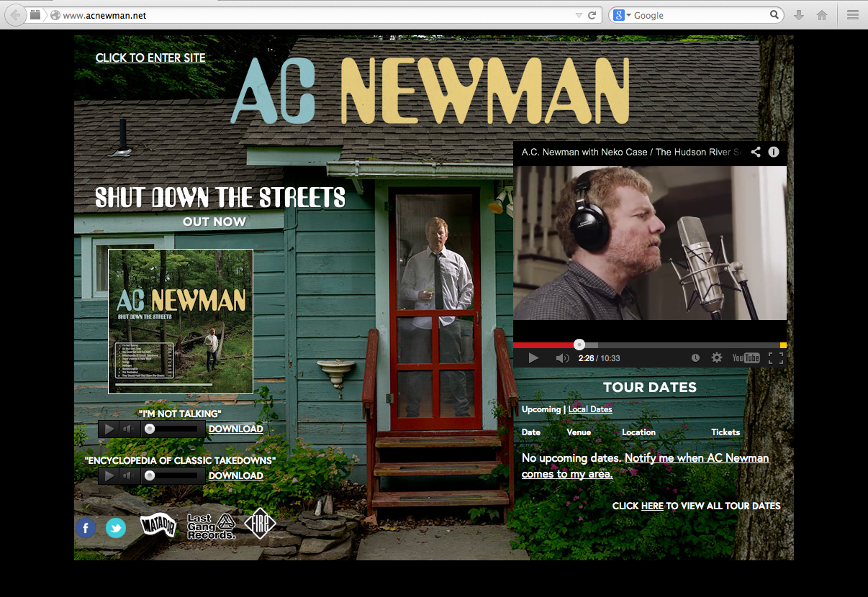
Task: Visit the Matador Records logo
Action: tap(158, 526)
